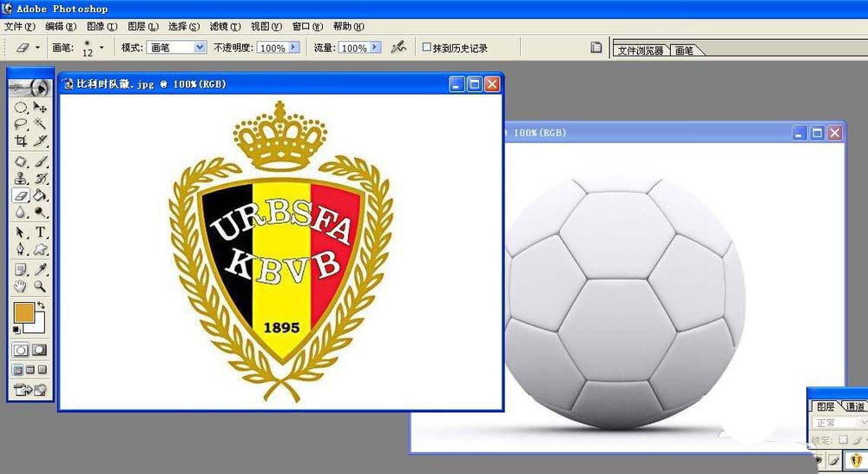Open the 不透明度 opacity slider arrow
Image resolution: width=868 pixels, height=474 pixels.
pyautogui.click(x=294, y=48)
